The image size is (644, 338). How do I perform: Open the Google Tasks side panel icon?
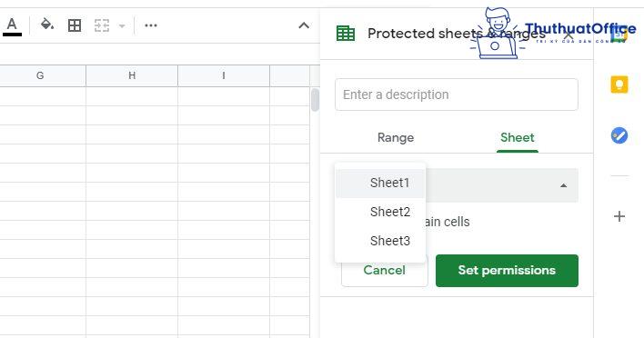coord(619,135)
